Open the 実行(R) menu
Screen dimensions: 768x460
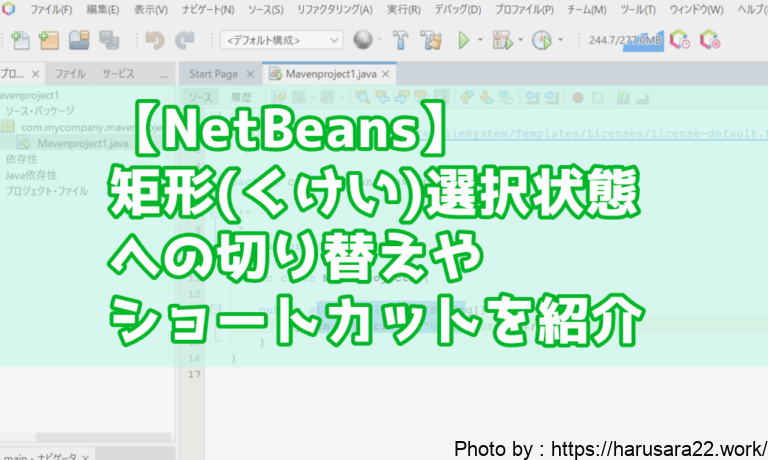point(404,10)
